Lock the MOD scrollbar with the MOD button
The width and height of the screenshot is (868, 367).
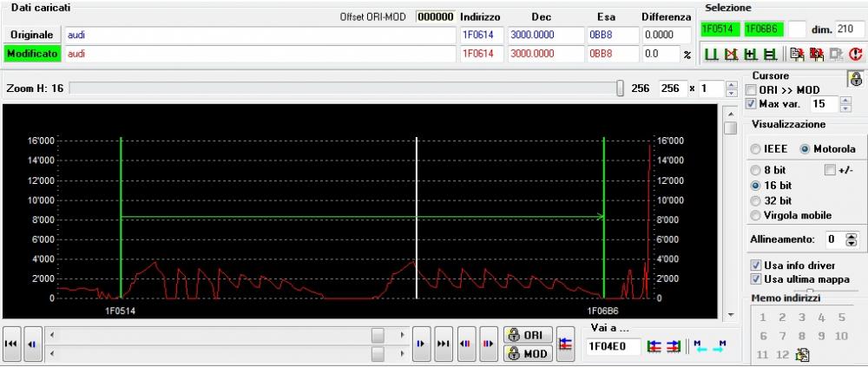[528, 353]
